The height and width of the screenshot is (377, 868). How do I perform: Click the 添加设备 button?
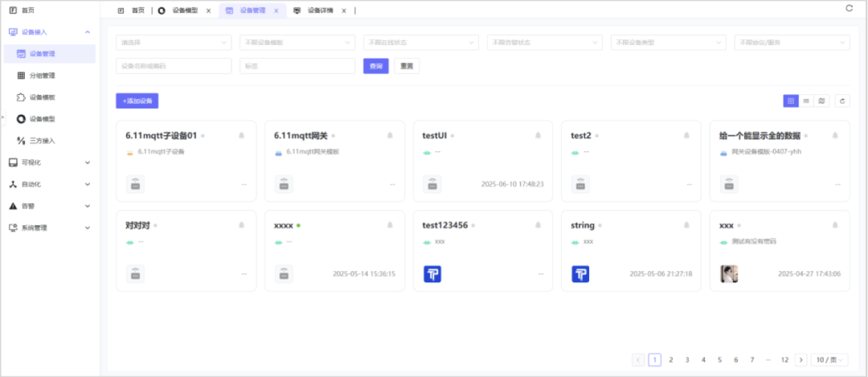click(137, 100)
